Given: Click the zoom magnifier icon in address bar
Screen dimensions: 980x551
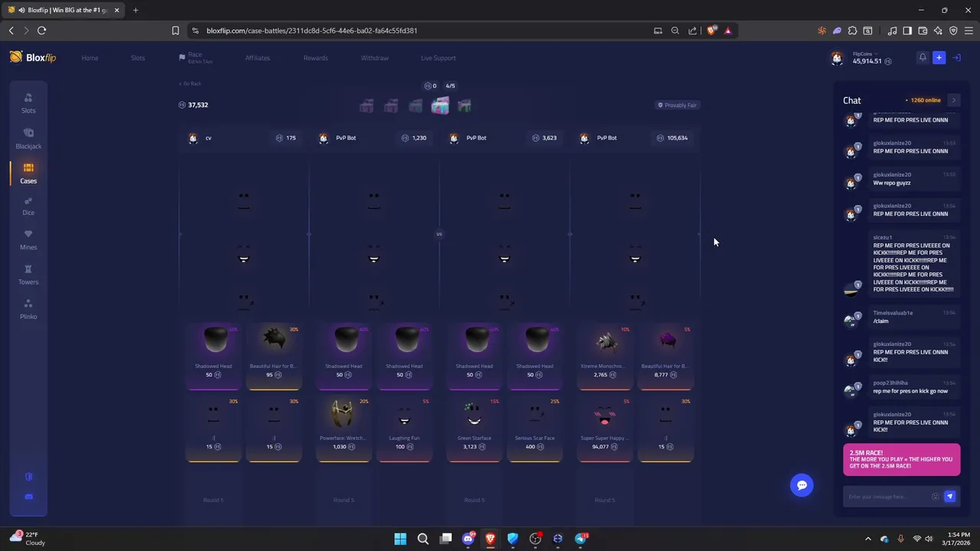Looking at the screenshot, I should (675, 31).
